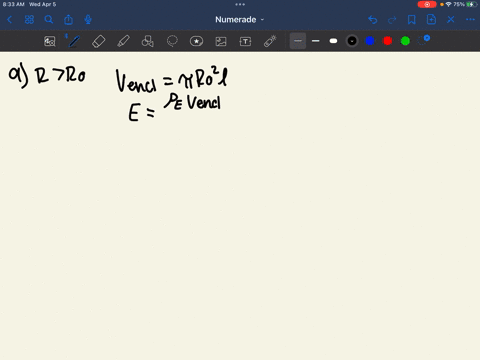480x360 pixels.
Task: Select the Shapes tool
Action: [x=148, y=41]
